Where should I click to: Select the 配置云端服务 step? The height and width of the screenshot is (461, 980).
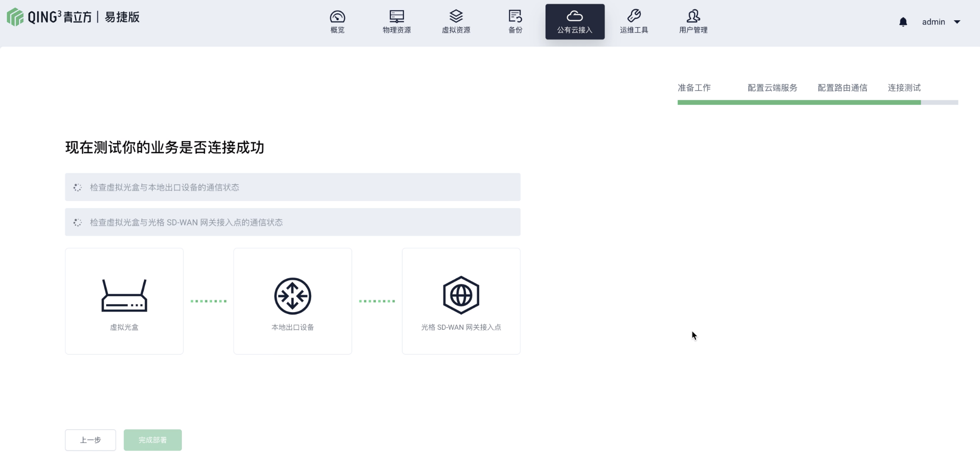point(772,88)
